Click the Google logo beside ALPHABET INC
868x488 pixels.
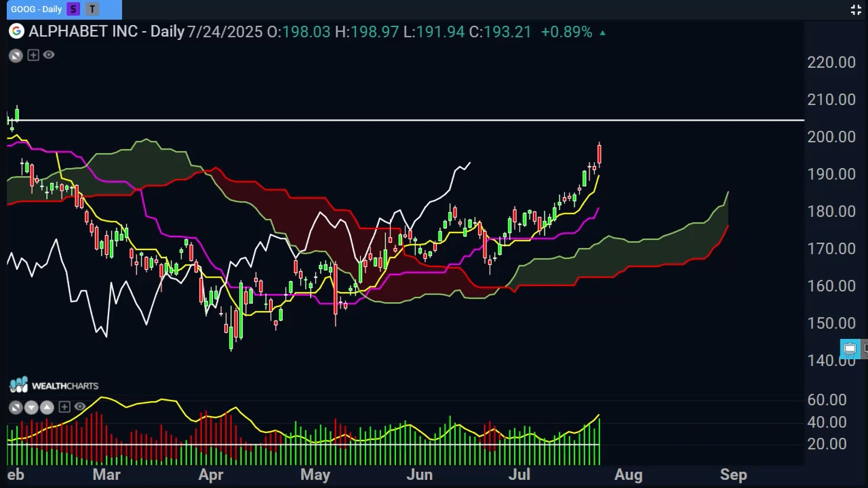17,31
